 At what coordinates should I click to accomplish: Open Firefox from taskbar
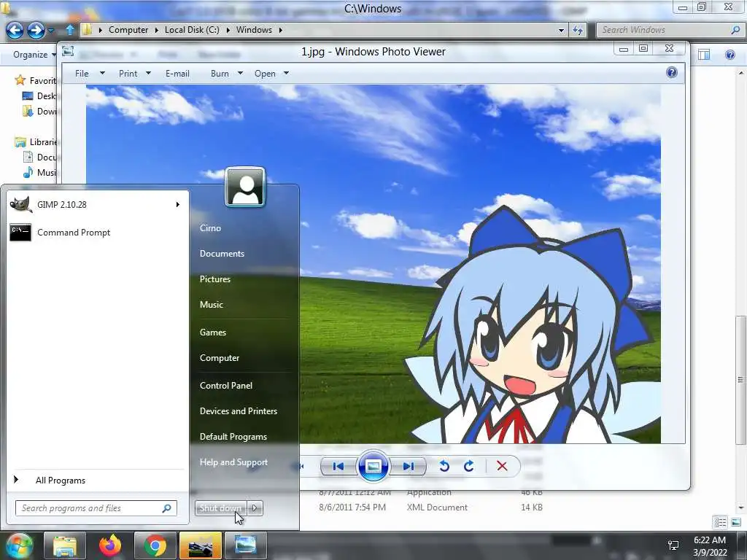point(110,545)
